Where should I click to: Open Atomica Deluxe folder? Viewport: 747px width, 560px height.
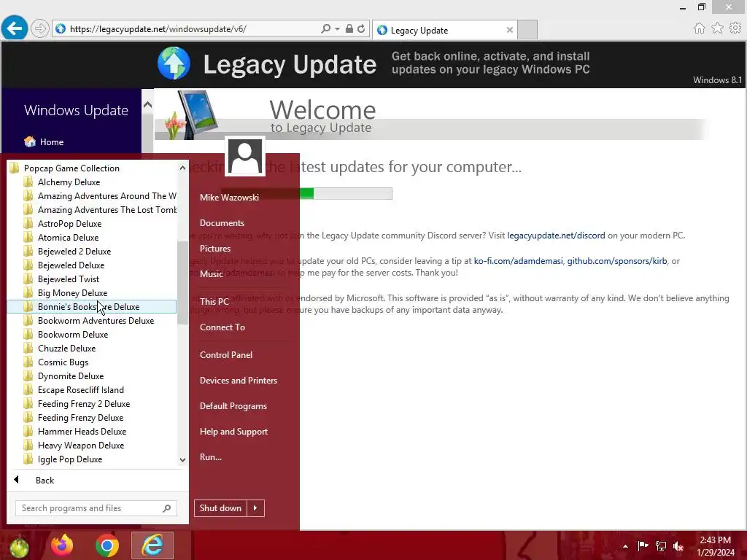[x=91, y=237]
